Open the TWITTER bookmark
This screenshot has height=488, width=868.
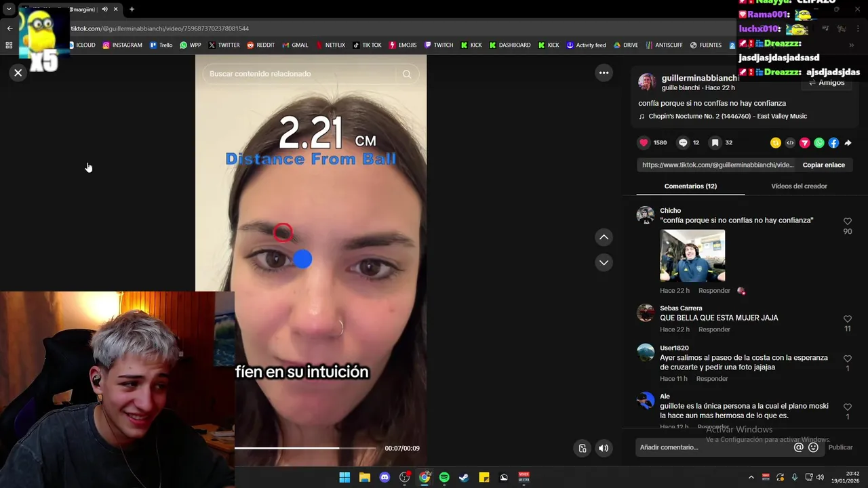click(x=224, y=45)
